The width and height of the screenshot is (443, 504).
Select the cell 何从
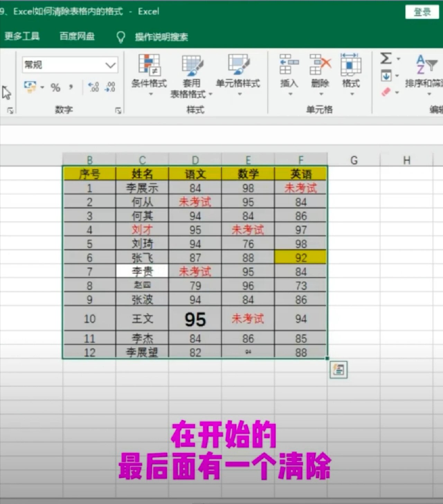(142, 202)
